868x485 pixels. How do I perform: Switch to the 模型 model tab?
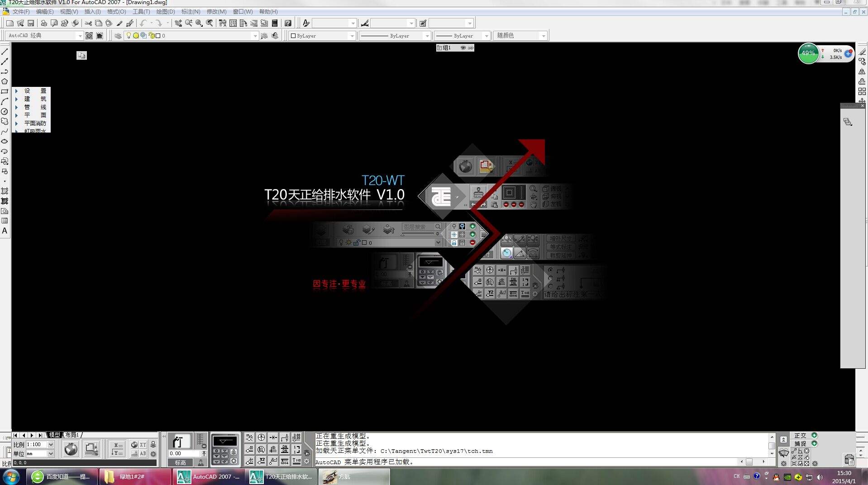point(54,435)
